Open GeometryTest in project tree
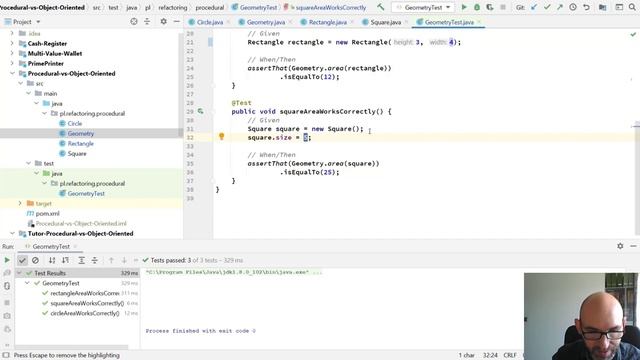The width and height of the screenshot is (640, 360). tap(86, 193)
